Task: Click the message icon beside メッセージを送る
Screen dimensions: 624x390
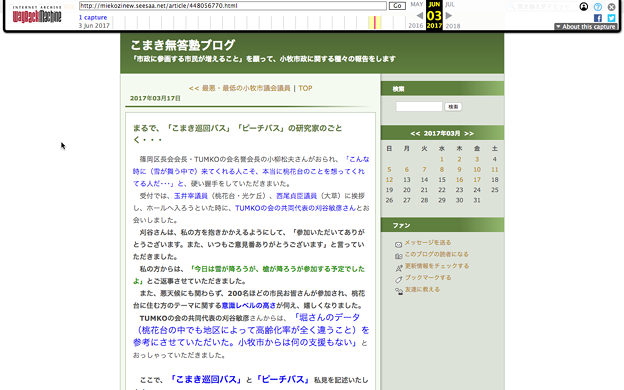Action: tap(398, 244)
